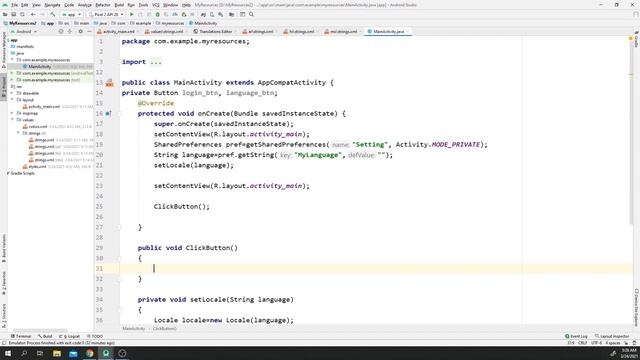Click the scroll-from-source target icon

(x=61, y=31)
